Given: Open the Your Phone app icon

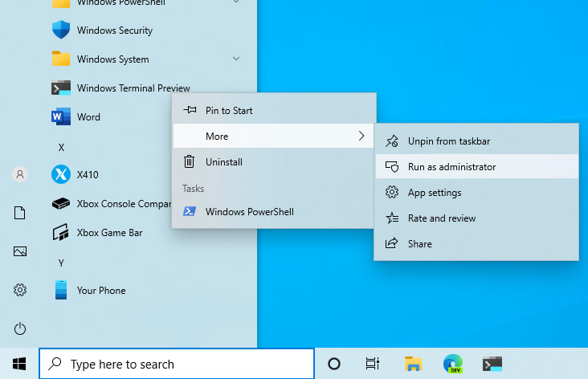Looking at the screenshot, I should point(61,290).
